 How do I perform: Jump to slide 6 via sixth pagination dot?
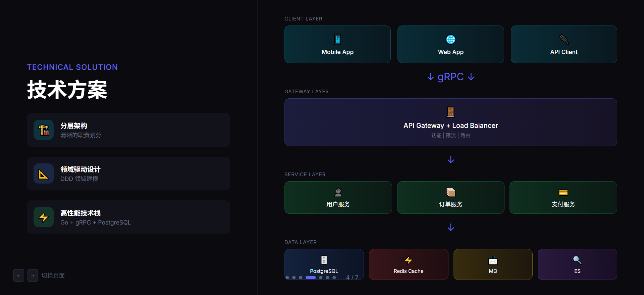click(x=327, y=278)
